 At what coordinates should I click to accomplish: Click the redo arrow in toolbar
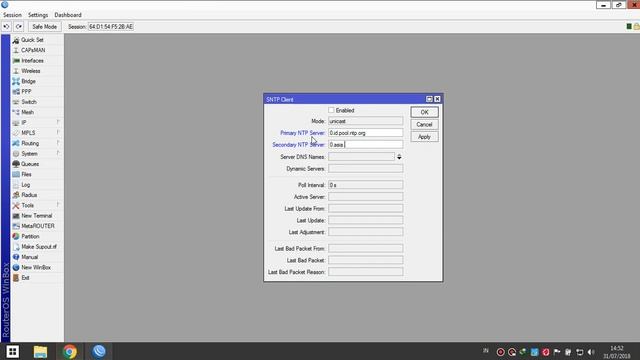click(x=19, y=27)
